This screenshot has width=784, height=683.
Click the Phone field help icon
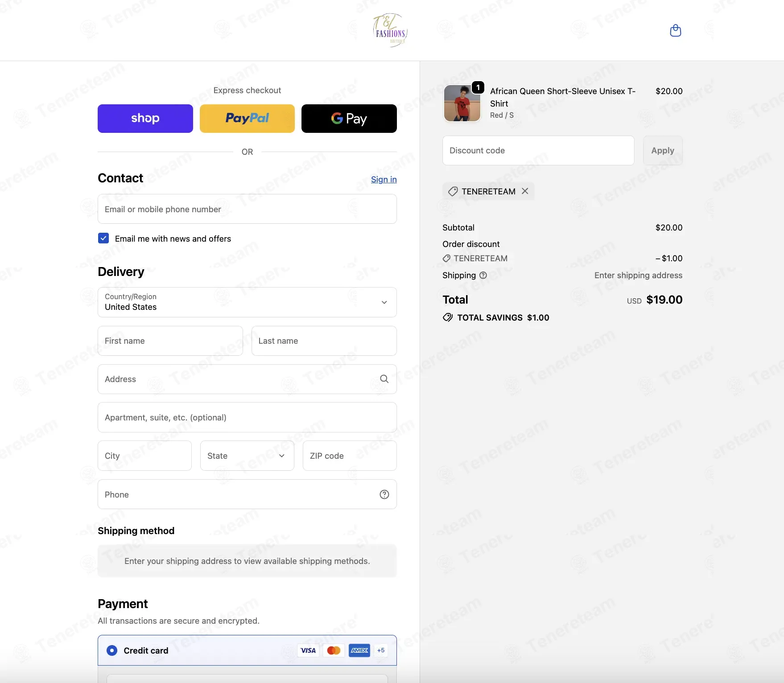(384, 494)
